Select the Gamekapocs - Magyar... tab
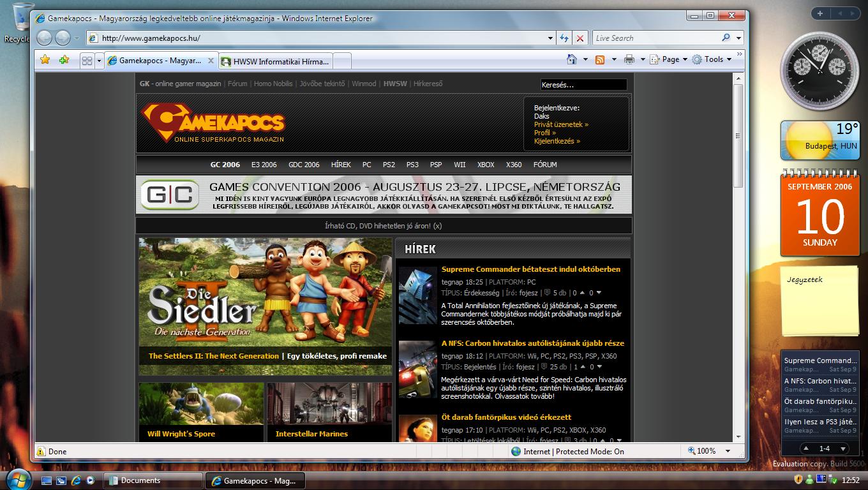Screen dimensions: 868x490 [161, 61]
